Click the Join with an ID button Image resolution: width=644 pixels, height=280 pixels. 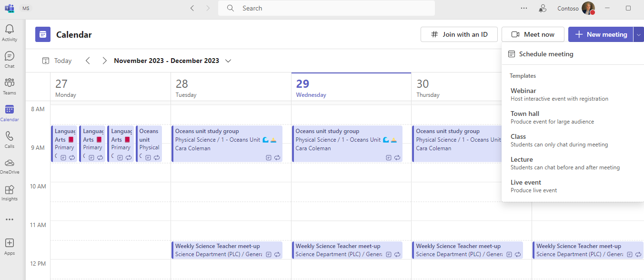coord(459,34)
